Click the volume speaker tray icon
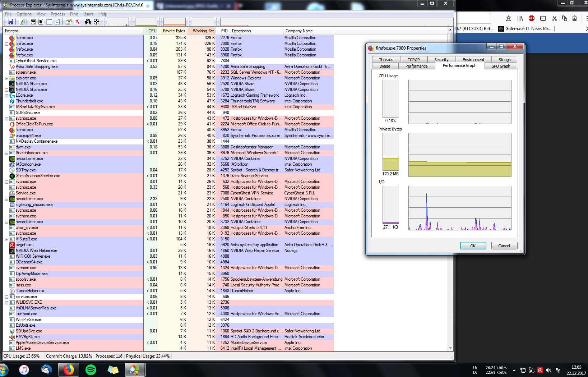 (x=548, y=370)
